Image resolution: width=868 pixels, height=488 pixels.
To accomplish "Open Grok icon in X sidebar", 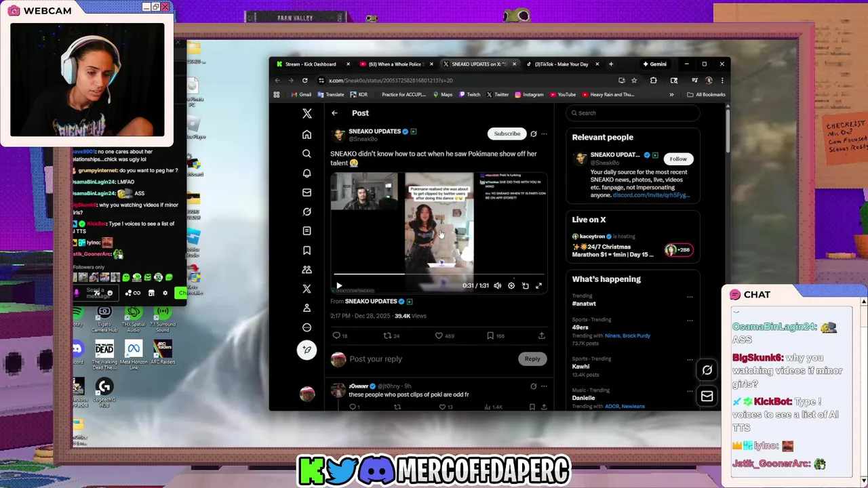I will tap(307, 211).
